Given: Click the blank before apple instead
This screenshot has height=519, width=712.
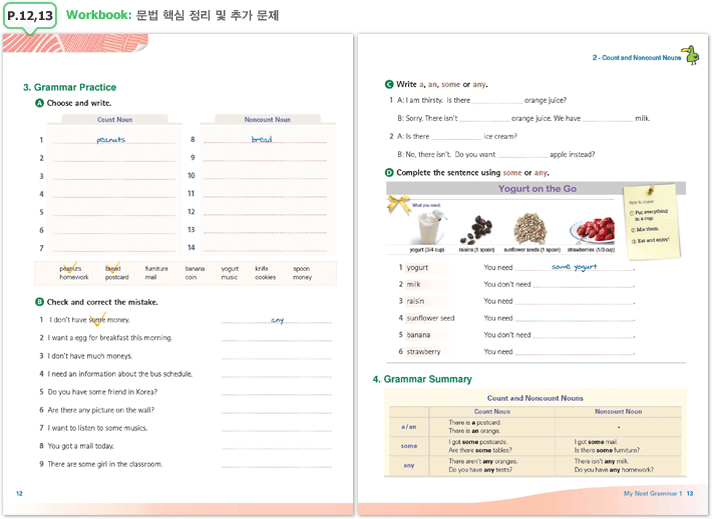Looking at the screenshot, I should click(x=523, y=155).
